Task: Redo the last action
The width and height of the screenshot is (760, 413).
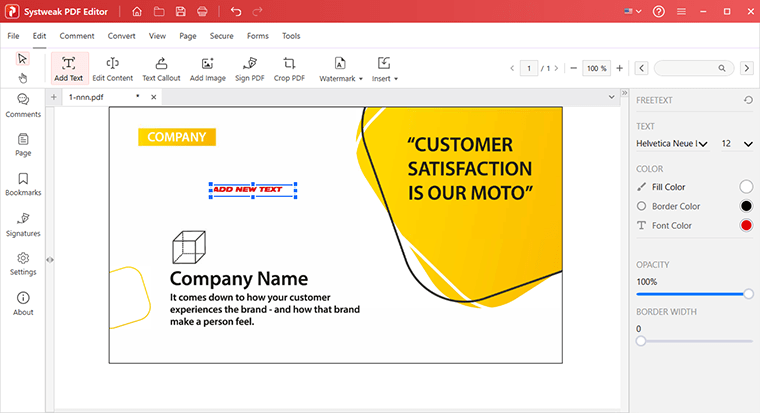Action: pos(257,11)
